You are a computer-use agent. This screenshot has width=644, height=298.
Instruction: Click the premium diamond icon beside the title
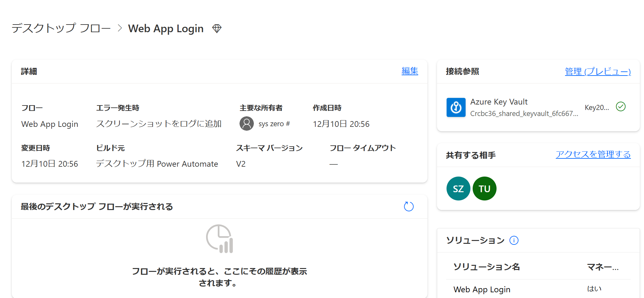click(217, 29)
